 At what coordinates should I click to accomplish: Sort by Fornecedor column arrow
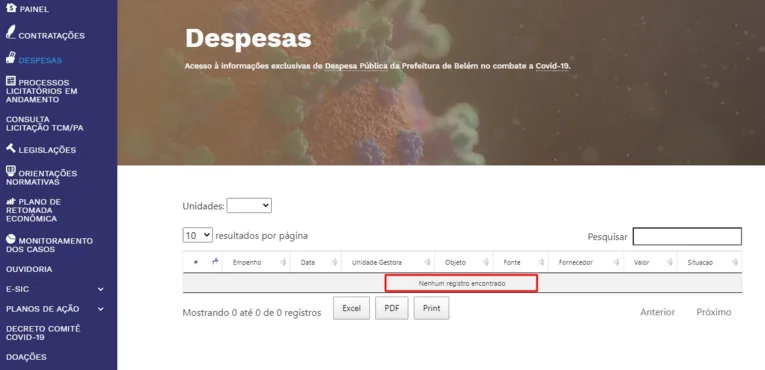tap(617, 262)
